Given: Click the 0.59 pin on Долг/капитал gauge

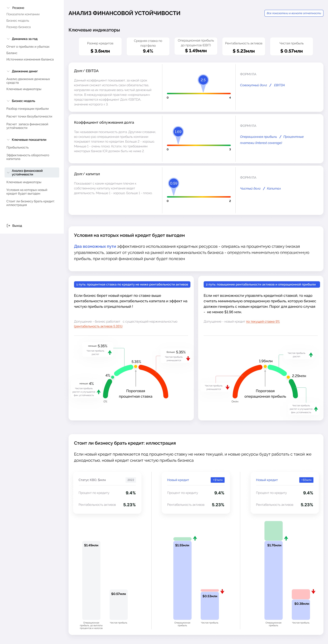Looking at the screenshot, I should click(173, 183).
